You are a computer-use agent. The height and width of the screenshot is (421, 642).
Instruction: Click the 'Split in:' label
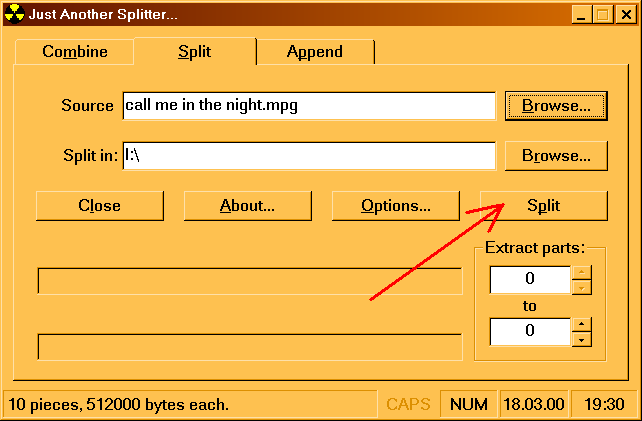point(90,156)
